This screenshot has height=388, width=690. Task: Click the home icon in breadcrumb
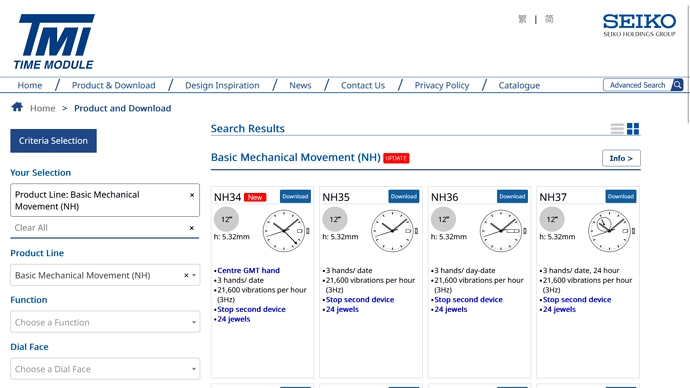click(17, 107)
